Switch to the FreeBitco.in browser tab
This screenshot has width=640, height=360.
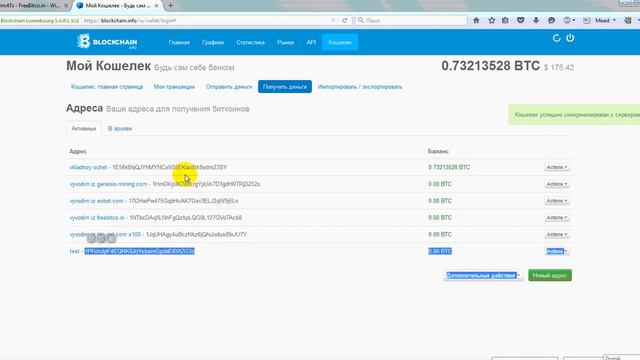coord(31,6)
